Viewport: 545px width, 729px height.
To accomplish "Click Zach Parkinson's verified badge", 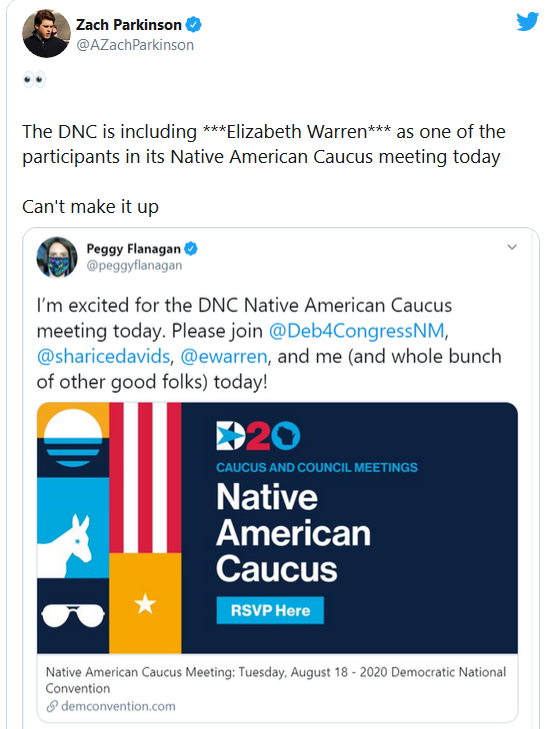I will click(x=193, y=25).
